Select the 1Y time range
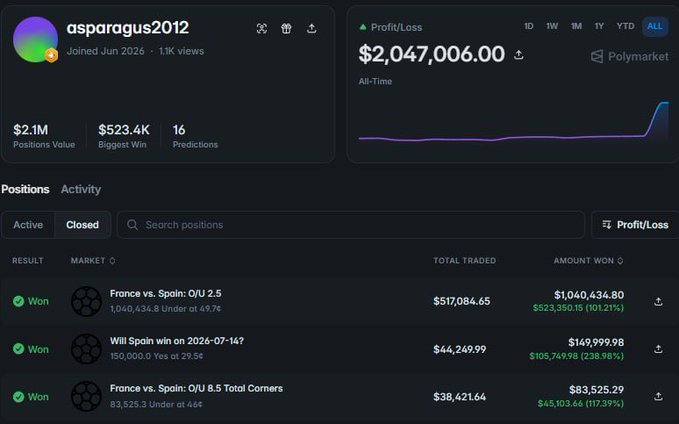This screenshot has height=424, width=679. pyautogui.click(x=599, y=26)
